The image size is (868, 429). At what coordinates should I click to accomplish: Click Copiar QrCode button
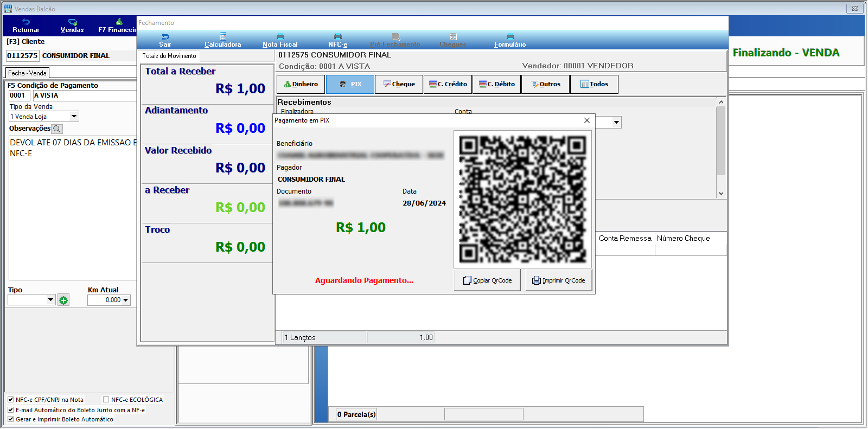(487, 280)
